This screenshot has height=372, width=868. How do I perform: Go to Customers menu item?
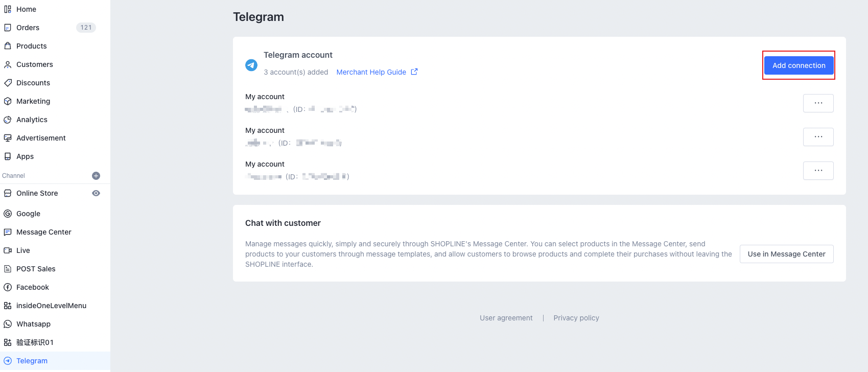(x=34, y=64)
